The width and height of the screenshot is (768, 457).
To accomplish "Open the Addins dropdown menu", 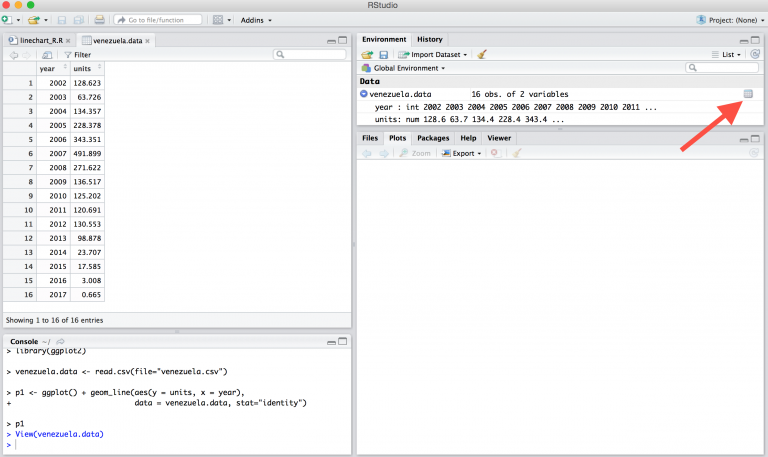I will coord(256,20).
